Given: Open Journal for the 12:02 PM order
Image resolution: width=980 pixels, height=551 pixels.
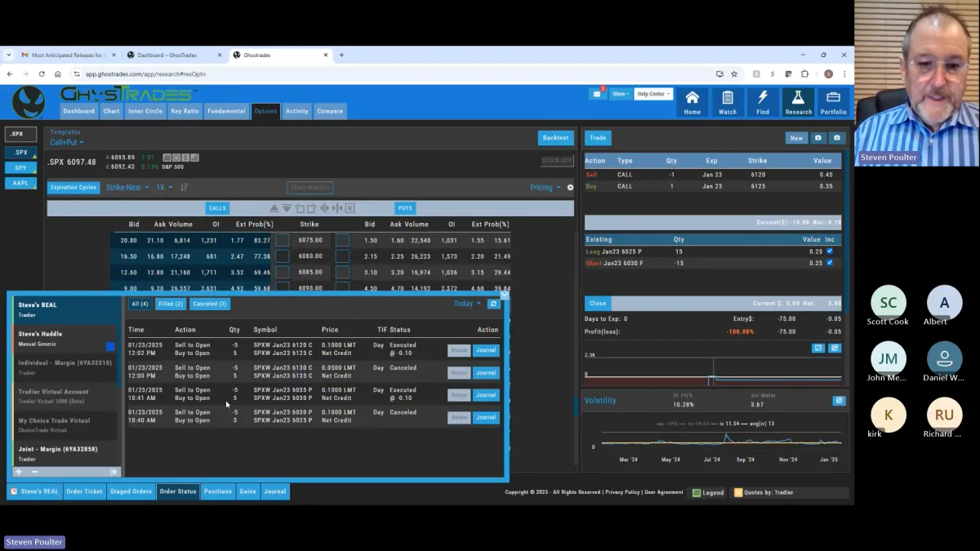Looking at the screenshot, I should 486,350.
